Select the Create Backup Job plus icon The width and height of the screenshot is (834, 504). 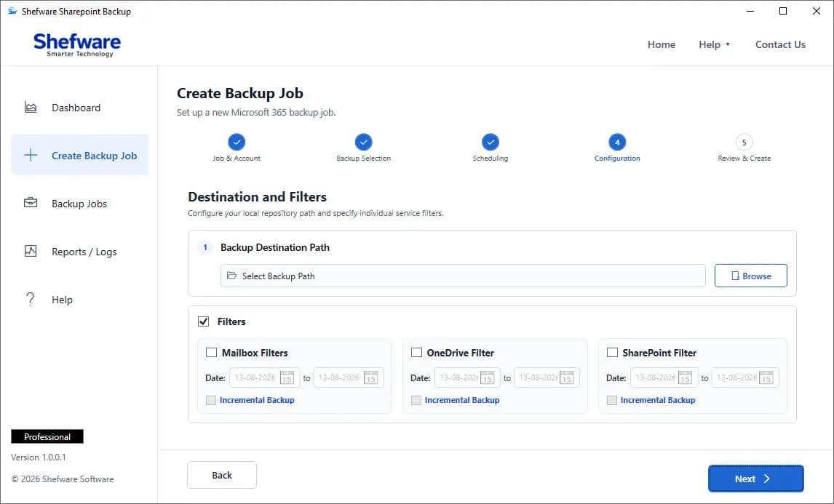31,155
